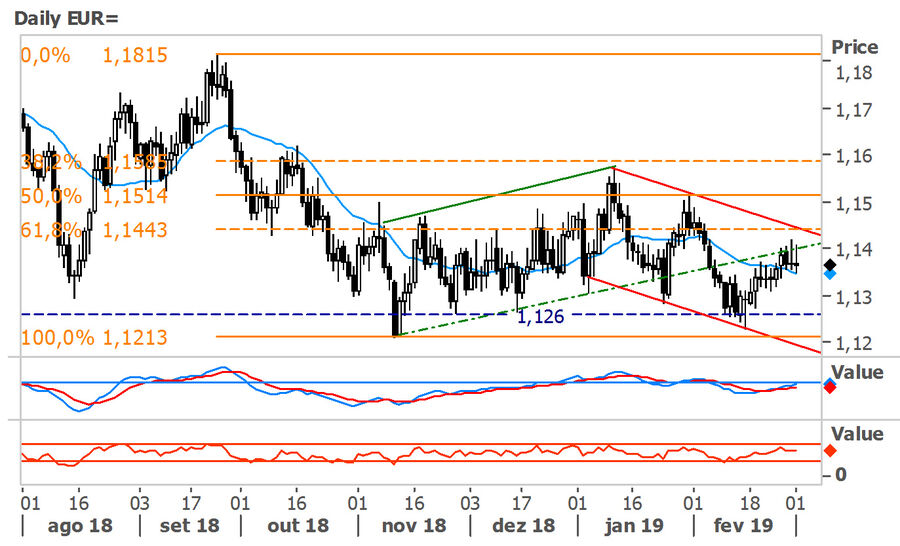The width and height of the screenshot is (900, 546).
Task: Select the red diamond in the middle oscillator panel
Action: coord(829,388)
